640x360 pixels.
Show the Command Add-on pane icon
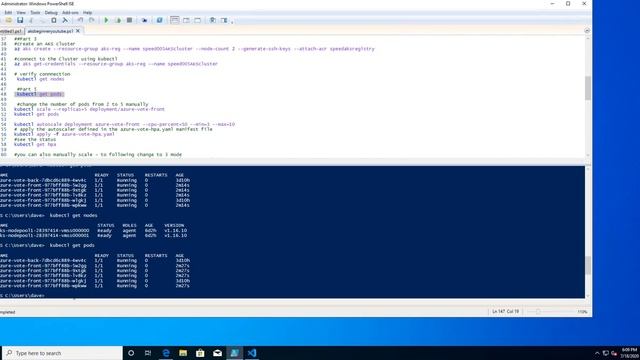[224, 20]
